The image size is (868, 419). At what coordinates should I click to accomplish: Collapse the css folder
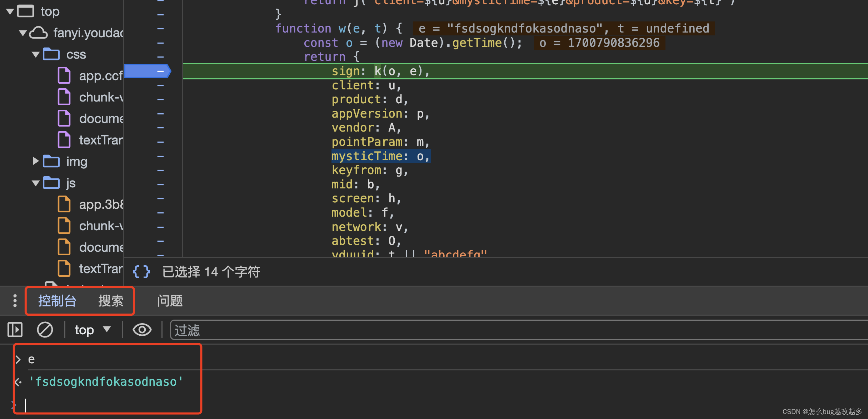[x=36, y=54]
